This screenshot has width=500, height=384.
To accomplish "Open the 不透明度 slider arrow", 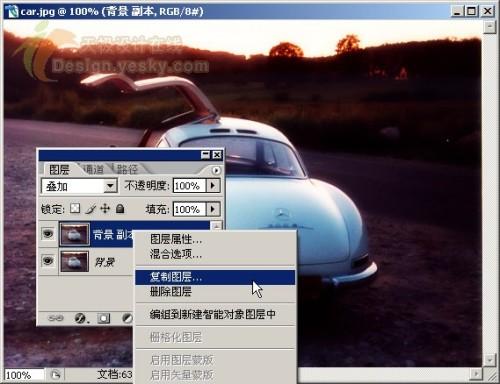I will pyautogui.click(x=213, y=185).
